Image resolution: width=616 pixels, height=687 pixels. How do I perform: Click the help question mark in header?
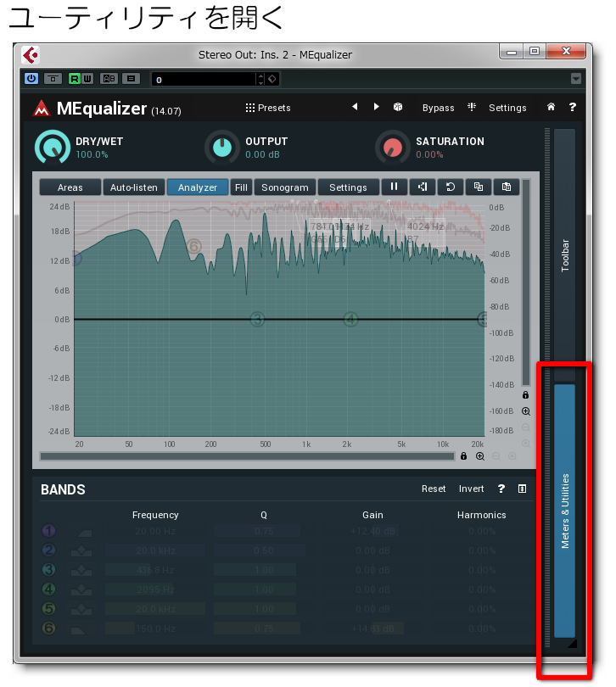[572, 107]
